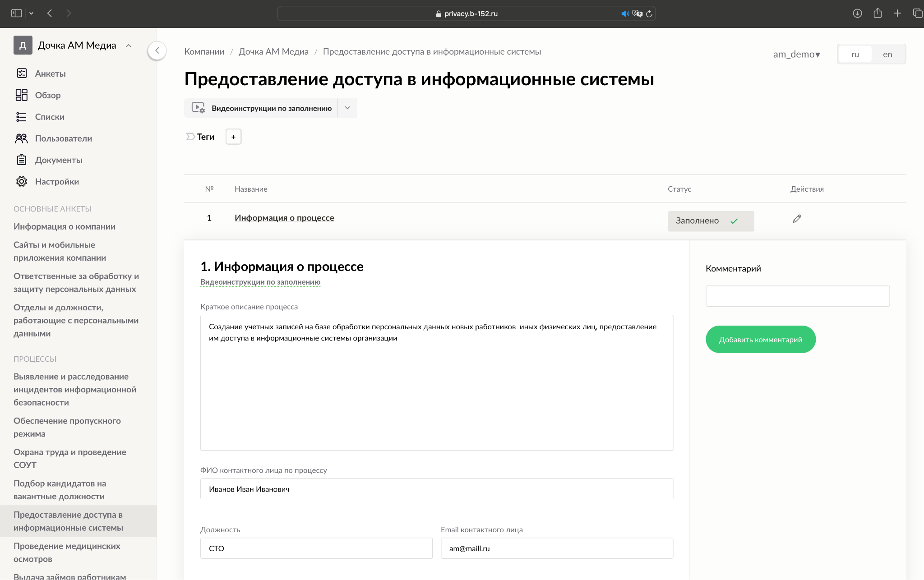
Task: Click the pencil edit icon in Действия column
Action: pos(797,219)
